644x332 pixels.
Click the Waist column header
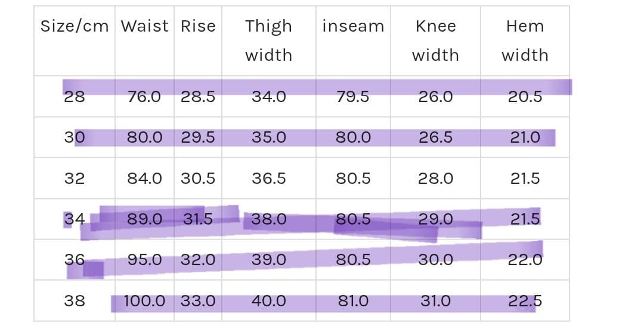point(144,26)
